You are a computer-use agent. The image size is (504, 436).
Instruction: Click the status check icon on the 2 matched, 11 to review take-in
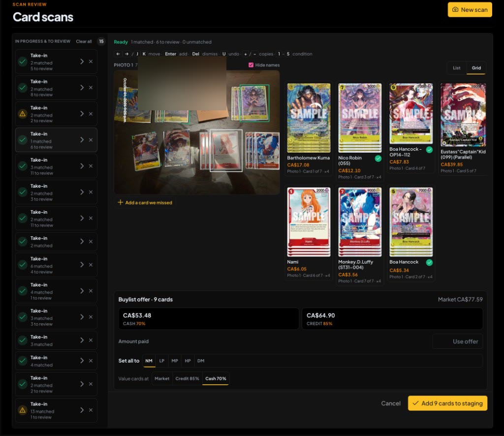coord(23,218)
